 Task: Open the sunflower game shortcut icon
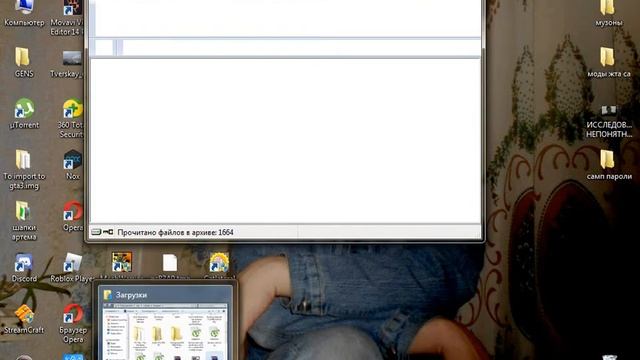click(x=219, y=262)
